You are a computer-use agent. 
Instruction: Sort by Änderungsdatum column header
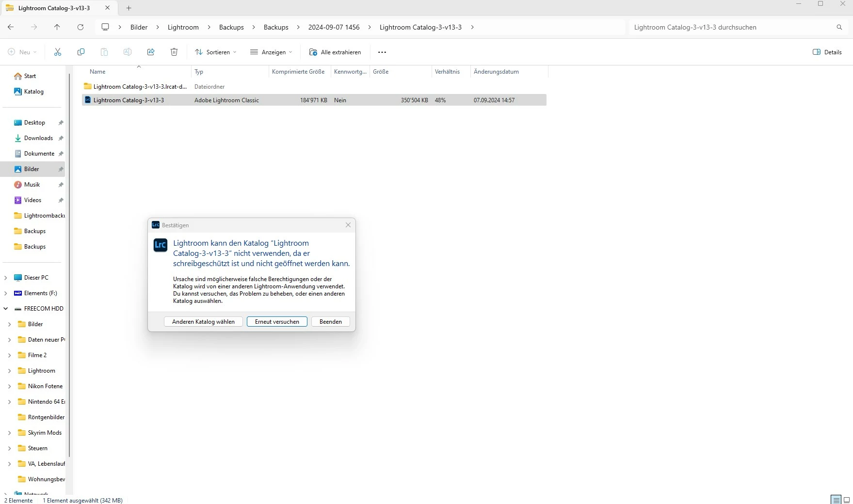[x=496, y=72]
